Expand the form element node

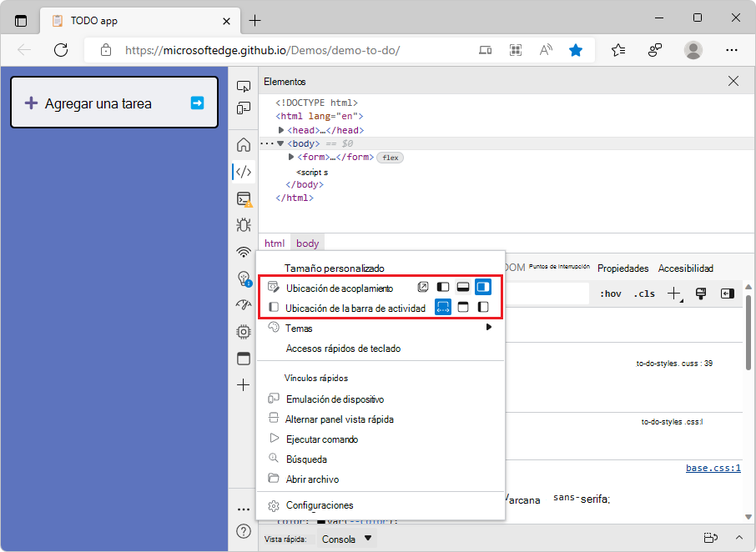[x=291, y=158]
